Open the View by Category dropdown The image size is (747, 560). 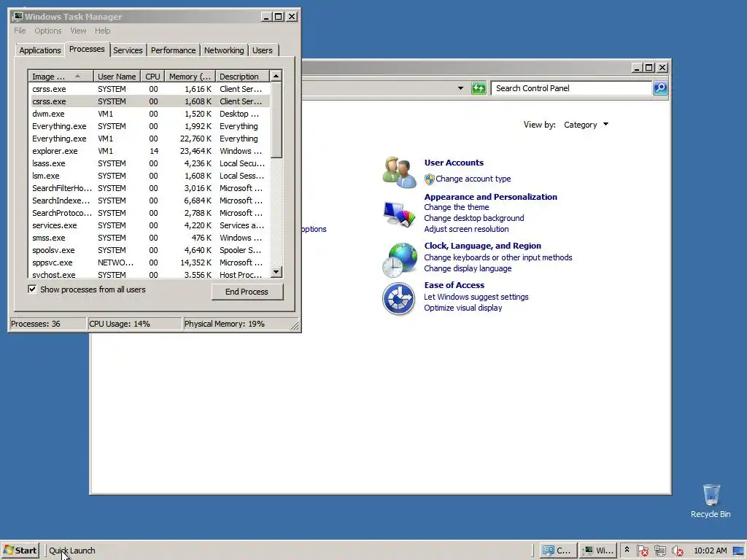586,125
